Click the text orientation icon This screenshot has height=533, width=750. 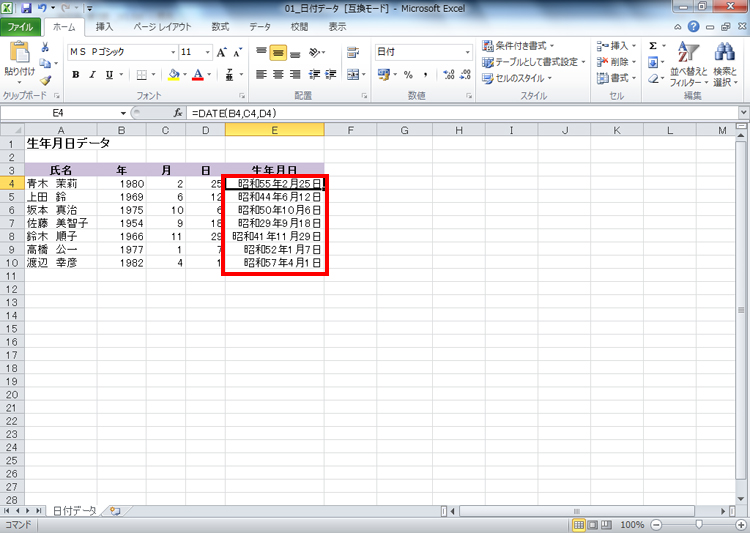(x=315, y=52)
